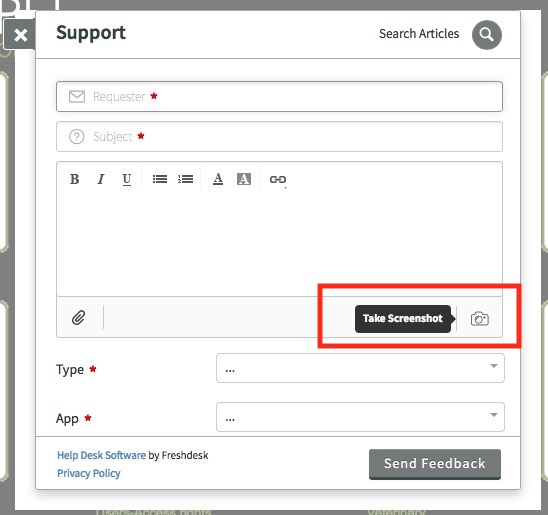Attach a file with the paperclip icon
The height and width of the screenshot is (515, 548).
pyautogui.click(x=79, y=318)
